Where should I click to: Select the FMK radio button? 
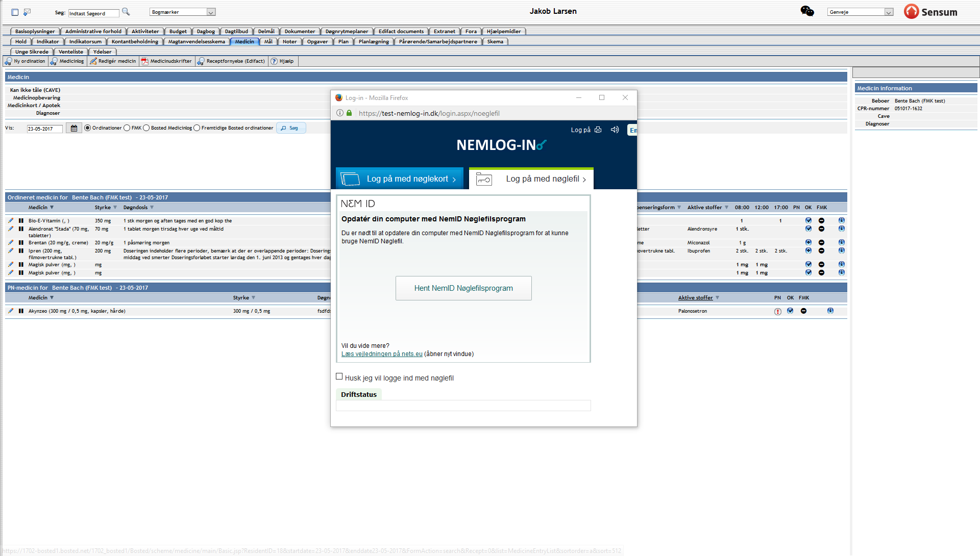[x=127, y=128]
